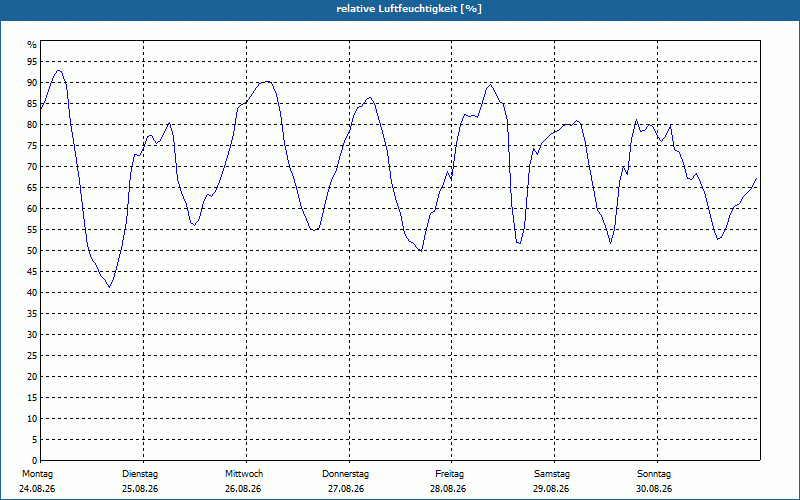Click the '5' y-axis value

35,440
